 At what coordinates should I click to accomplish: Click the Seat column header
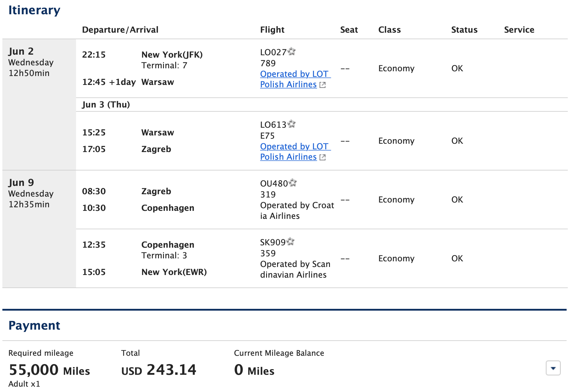tap(349, 29)
